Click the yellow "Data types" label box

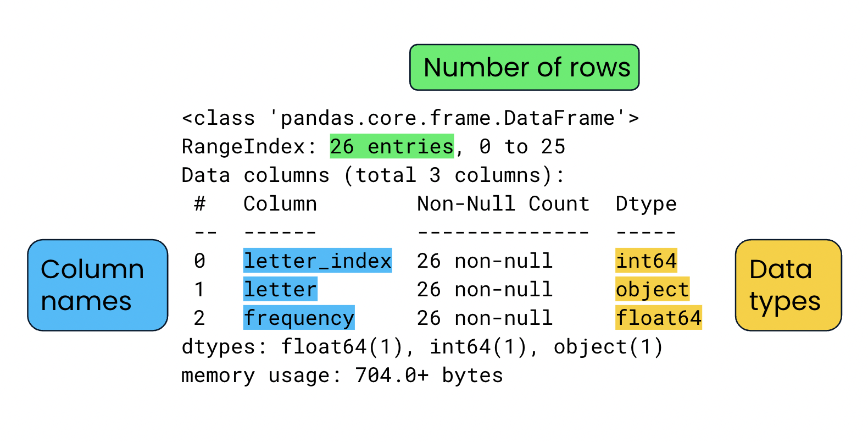[x=788, y=285]
